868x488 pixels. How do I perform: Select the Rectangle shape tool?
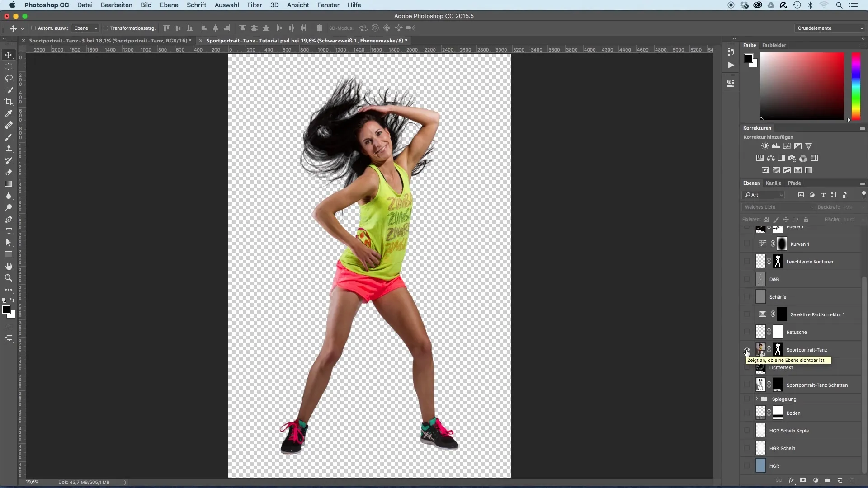tap(9, 254)
